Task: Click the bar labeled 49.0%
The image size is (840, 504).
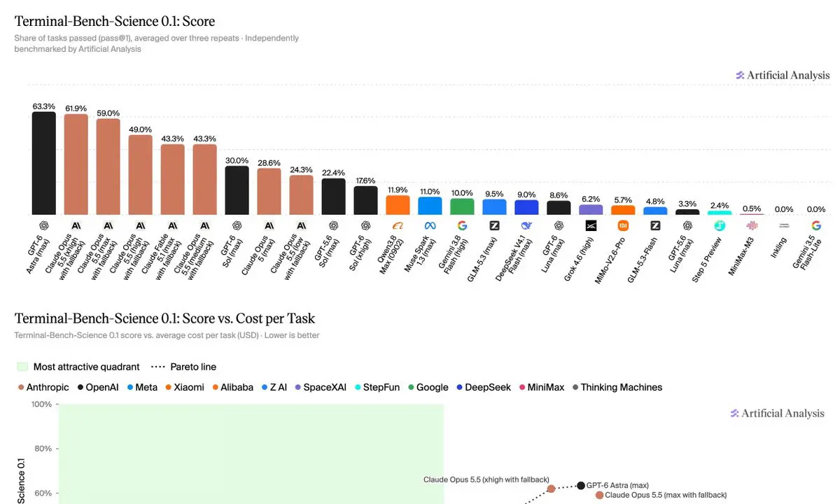Action: tap(140, 175)
